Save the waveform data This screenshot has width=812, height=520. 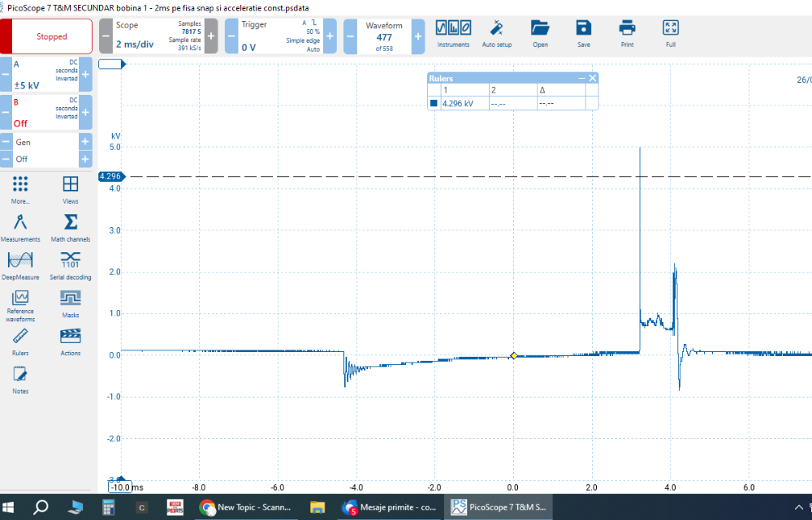point(584,32)
